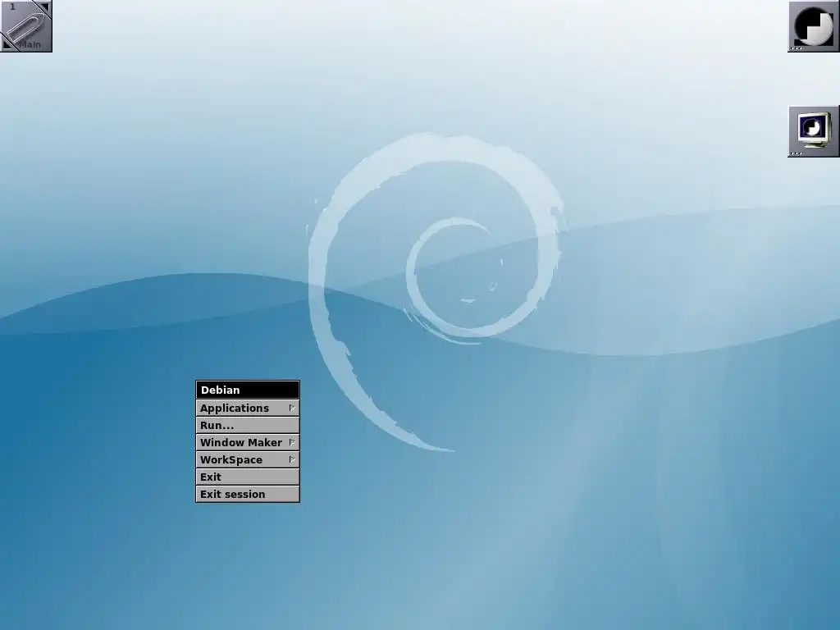Go to next workspace via clip arrow
Image resolution: width=840 pixels, height=630 pixels.
point(44,7)
